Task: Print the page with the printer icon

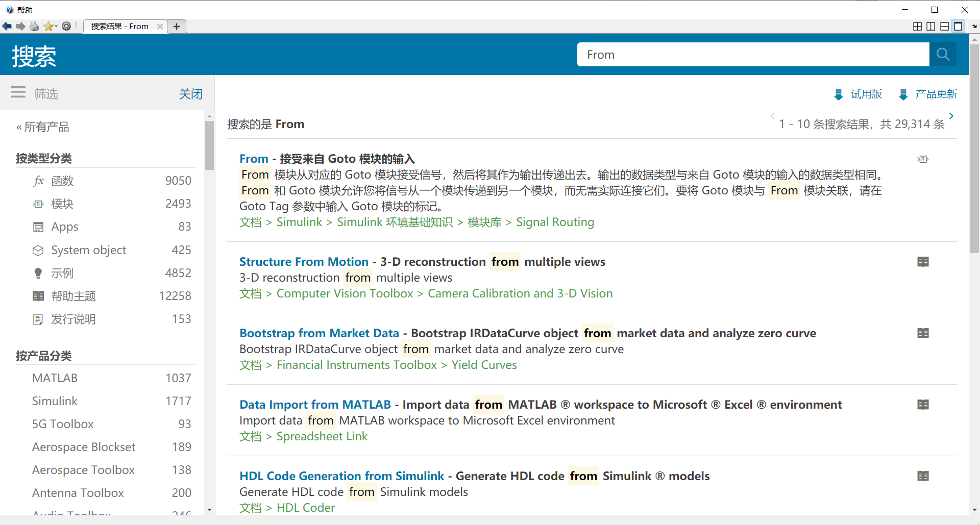Action: coord(34,26)
